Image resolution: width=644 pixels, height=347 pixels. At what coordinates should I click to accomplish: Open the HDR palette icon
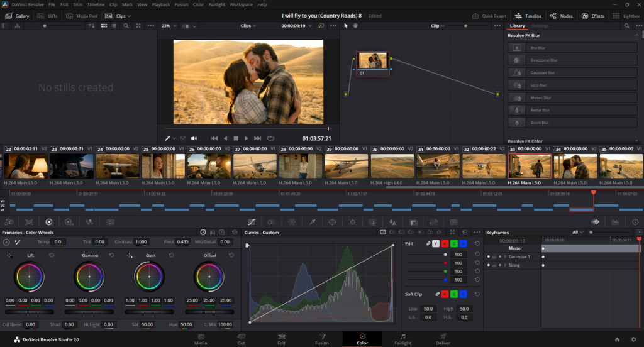[69, 222]
